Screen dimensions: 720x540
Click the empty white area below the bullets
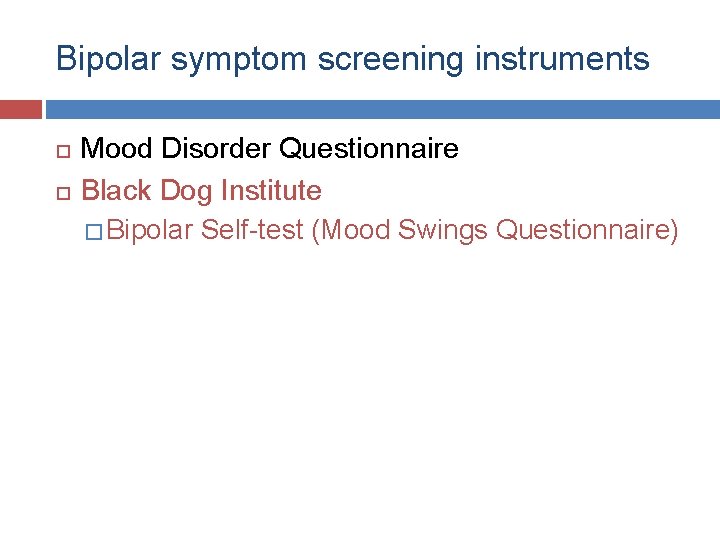360,390
